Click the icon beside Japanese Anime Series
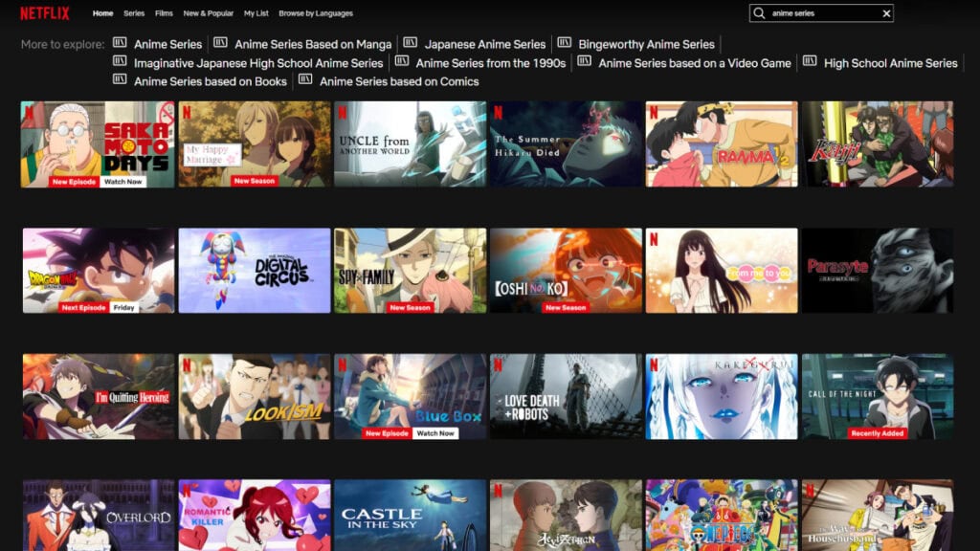The image size is (980, 551). pos(410,42)
